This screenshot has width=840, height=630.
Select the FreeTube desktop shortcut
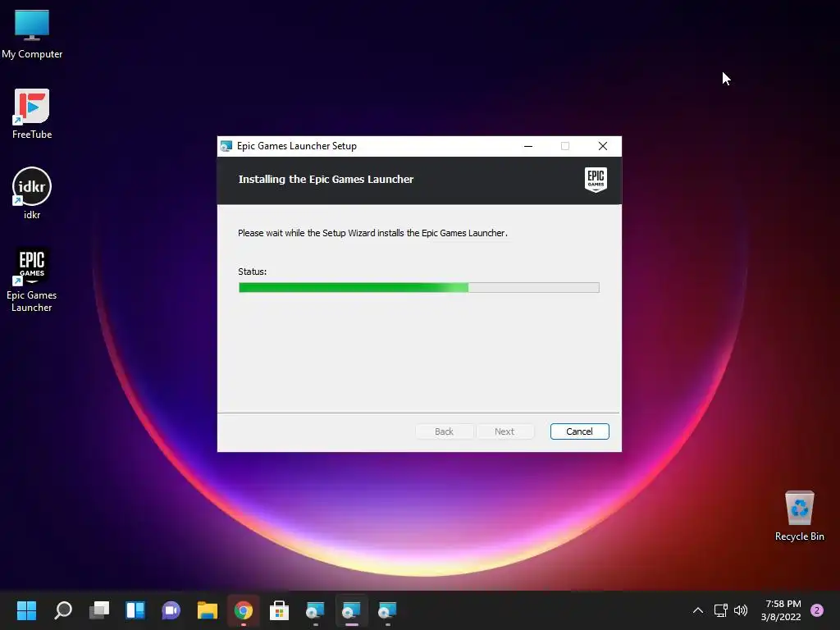tap(32, 114)
